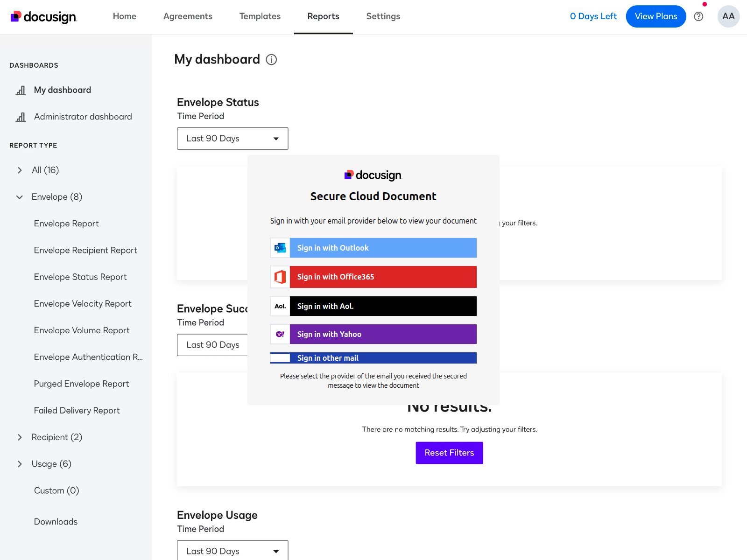747x560 pixels.
Task: Click the Envelope Status section heading
Action: (218, 102)
